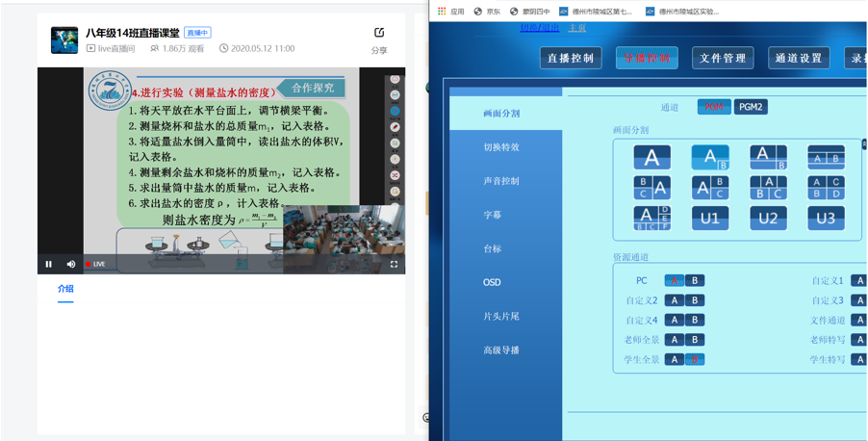The image size is (868, 441).
Task: Click the 切换/退出 link
Action: 539,28
